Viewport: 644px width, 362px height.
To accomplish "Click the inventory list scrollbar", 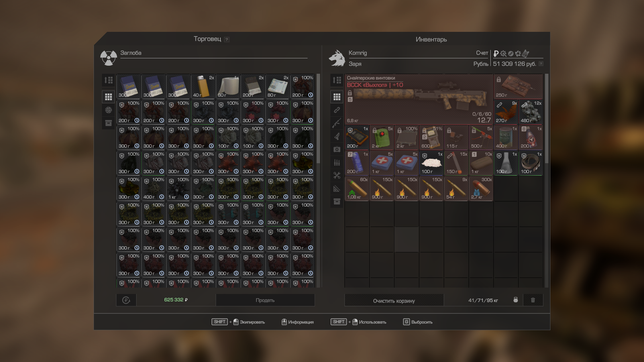I will tap(547, 119).
